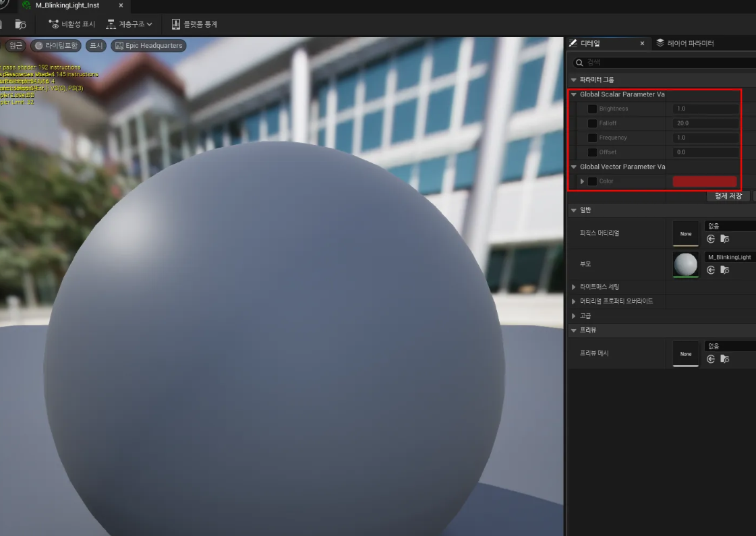Click the Frequency value field 1.0
Viewport: 756px width, 536px height.
(x=705, y=138)
